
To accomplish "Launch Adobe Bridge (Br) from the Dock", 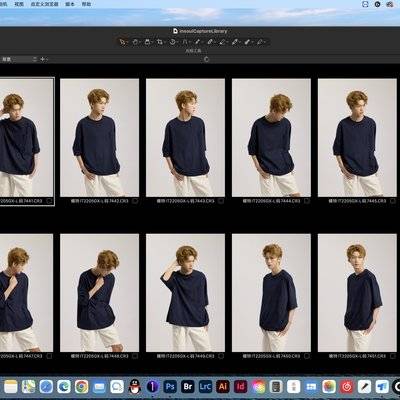I will pyautogui.click(x=188, y=387).
